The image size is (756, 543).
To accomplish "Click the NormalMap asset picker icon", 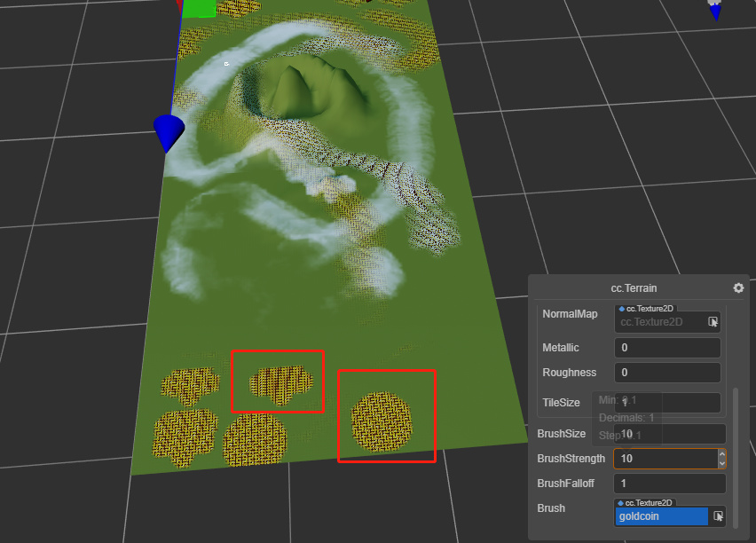I will (x=713, y=322).
